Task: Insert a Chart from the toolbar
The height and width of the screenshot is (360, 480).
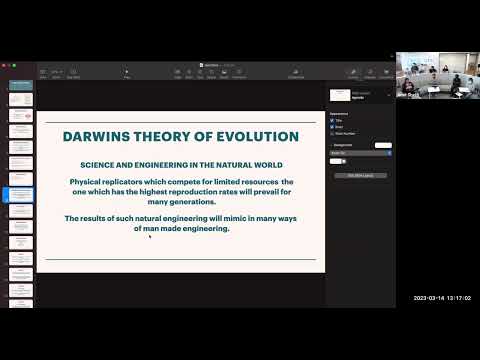Action: point(189,74)
